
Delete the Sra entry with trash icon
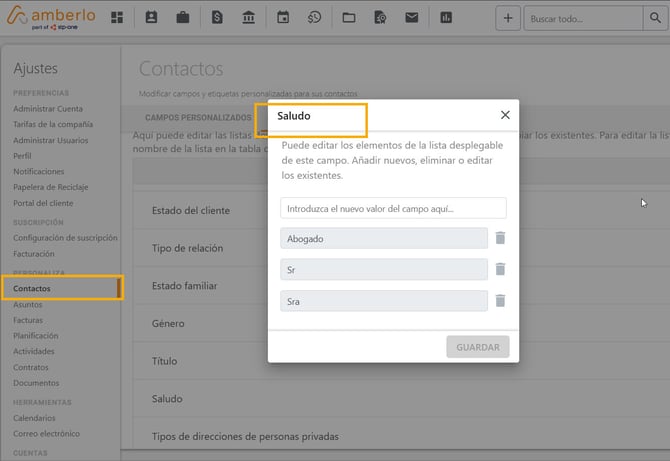point(500,301)
